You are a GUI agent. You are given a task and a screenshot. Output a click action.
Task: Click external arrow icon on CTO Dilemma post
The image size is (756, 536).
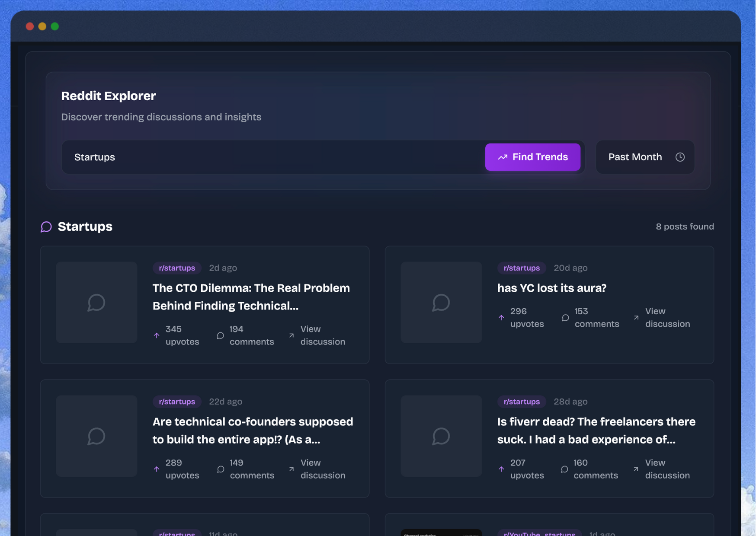pos(292,335)
